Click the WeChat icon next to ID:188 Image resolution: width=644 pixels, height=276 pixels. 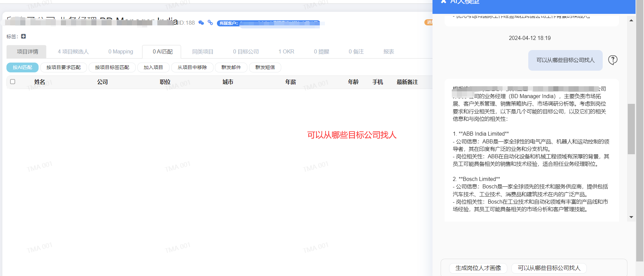click(x=201, y=23)
